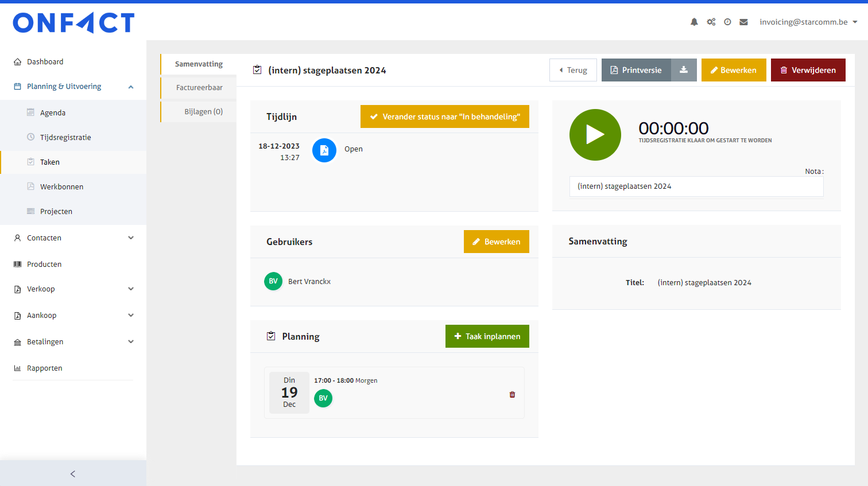The width and height of the screenshot is (868, 486).
Task: Switch to the Factureerbaar tab
Action: click(199, 87)
